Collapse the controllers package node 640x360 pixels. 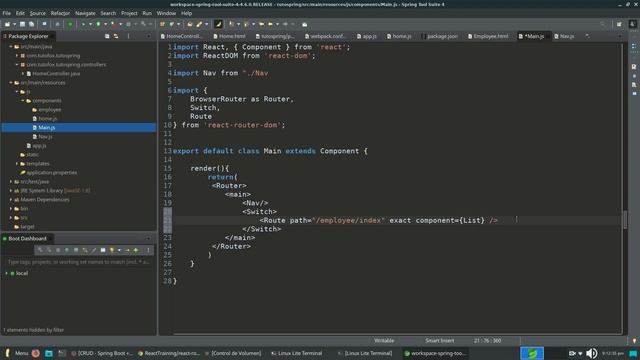17,65
